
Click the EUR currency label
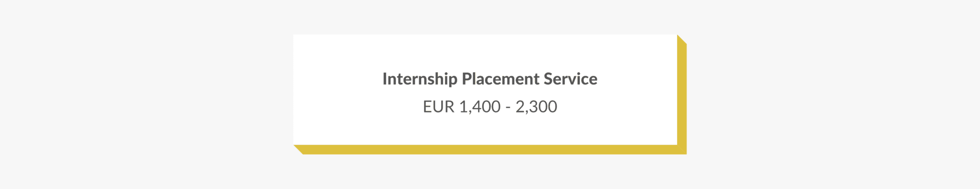click(438, 106)
